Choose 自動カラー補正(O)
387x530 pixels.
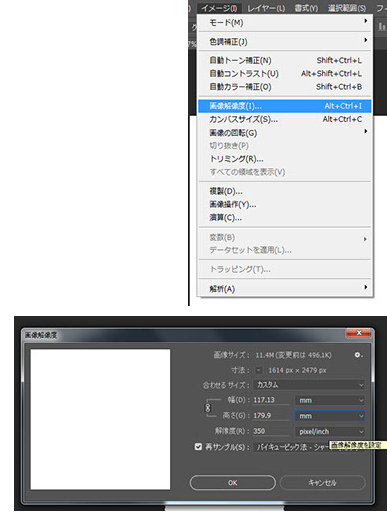[x=285, y=87]
